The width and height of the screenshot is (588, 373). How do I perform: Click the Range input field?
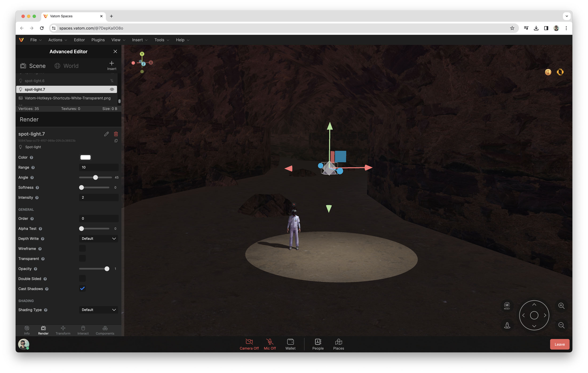pyautogui.click(x=99, y=168)
